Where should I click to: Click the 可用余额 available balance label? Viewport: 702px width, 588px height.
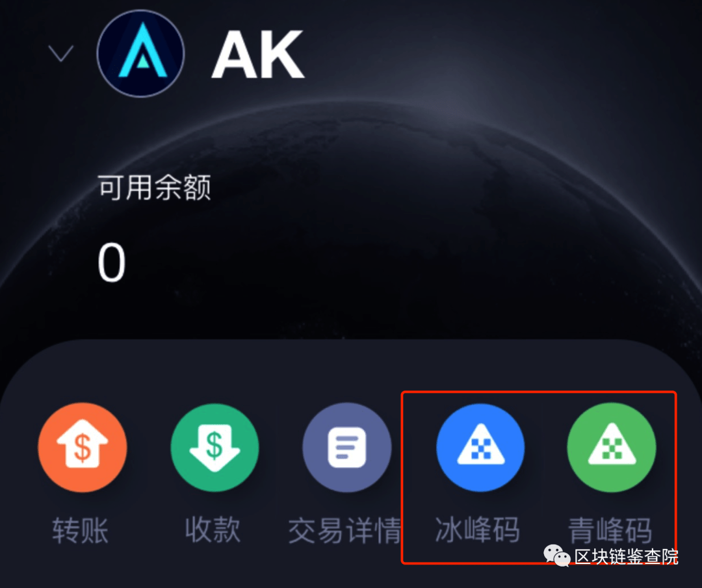155,187
